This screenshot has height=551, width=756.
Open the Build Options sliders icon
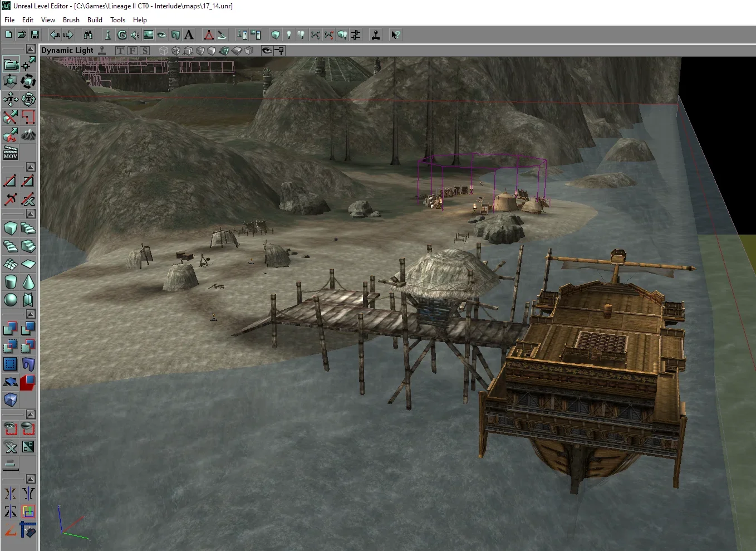pos(356,35)
